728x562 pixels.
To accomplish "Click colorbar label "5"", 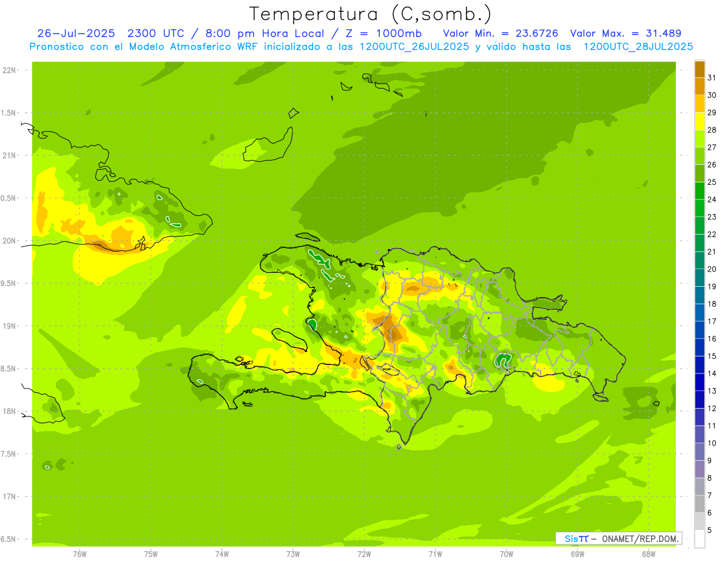I will point(710,530).
